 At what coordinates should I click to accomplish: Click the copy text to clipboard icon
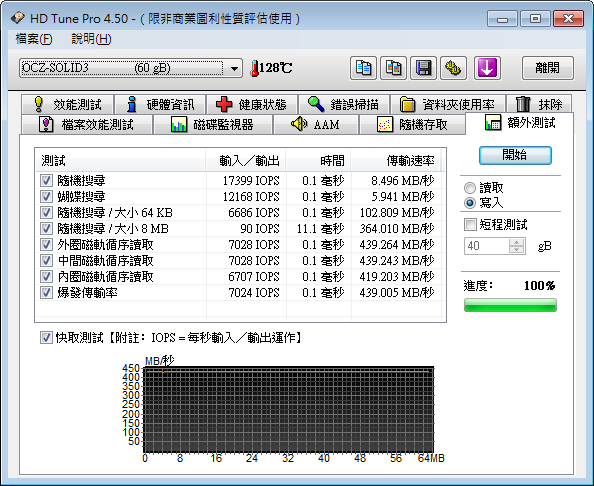coord(363,68)
